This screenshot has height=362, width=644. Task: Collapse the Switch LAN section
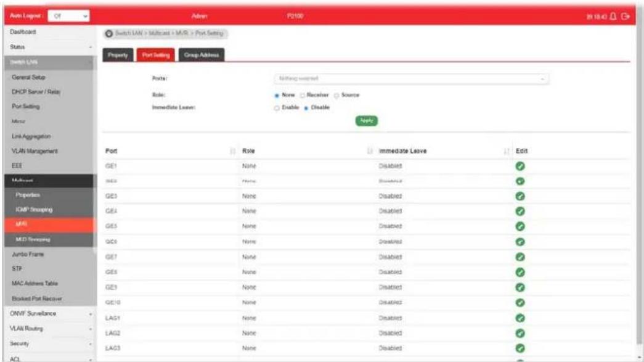pos(49,62)
